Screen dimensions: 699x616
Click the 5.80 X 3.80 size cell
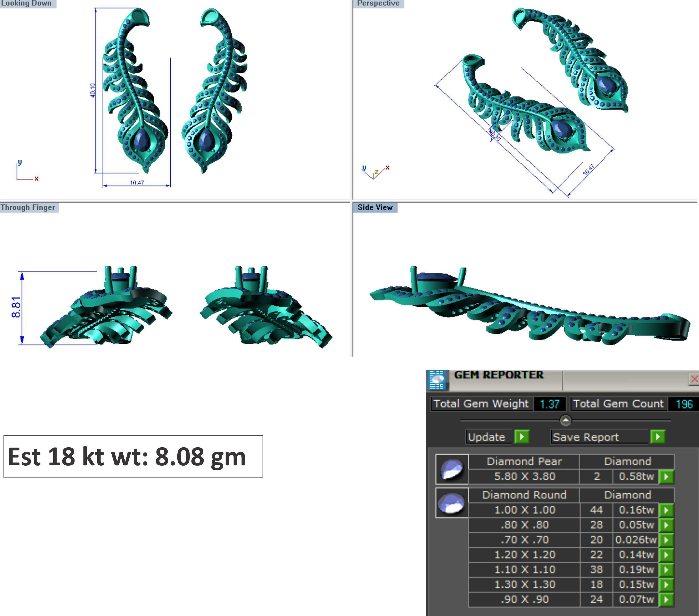coord(524,476)
